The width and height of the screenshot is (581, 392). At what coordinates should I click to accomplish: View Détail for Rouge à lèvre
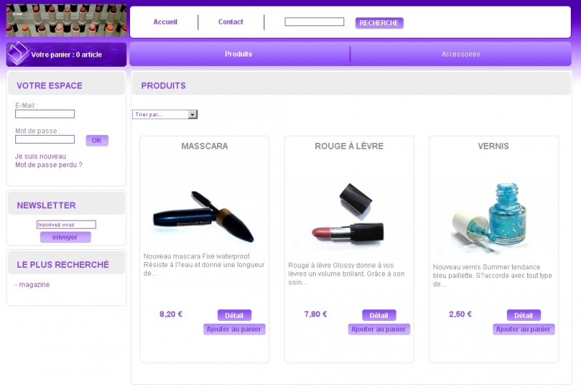click(379, 315)
